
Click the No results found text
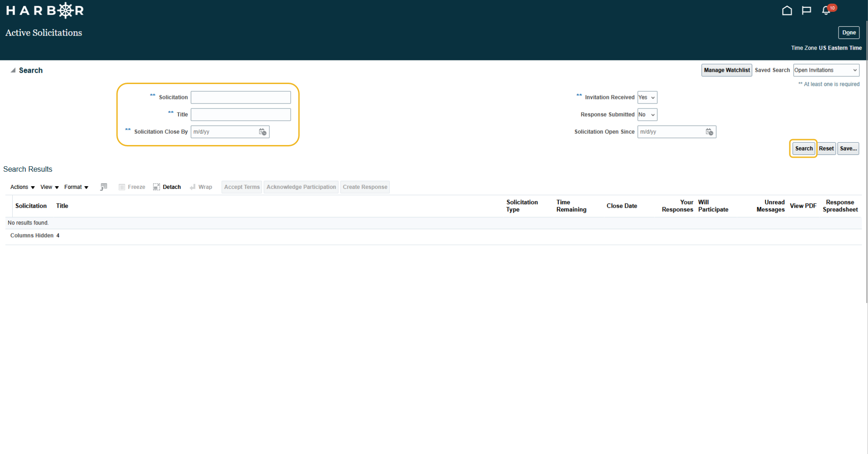tap(28, 223)
